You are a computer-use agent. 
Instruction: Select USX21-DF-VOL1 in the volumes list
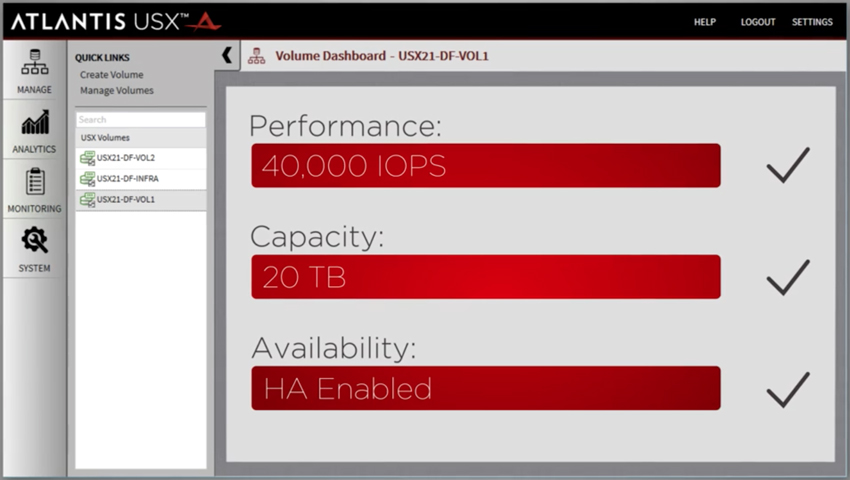(x=141, y=200)
